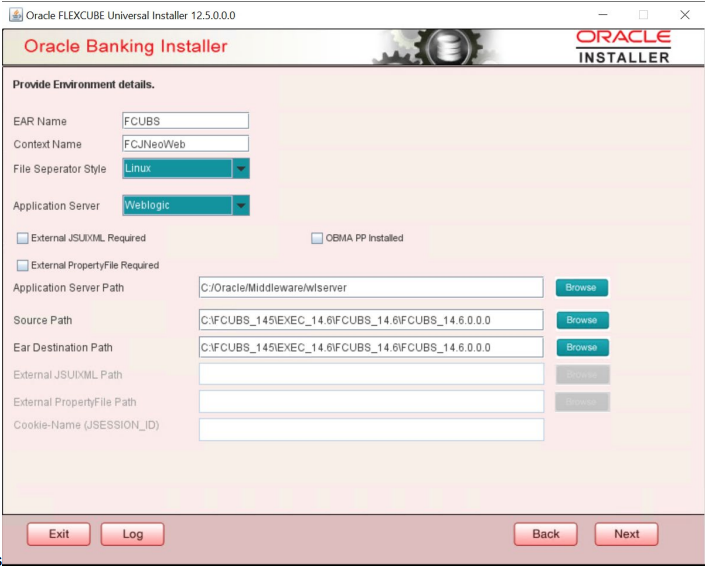Click Browse for Application Server Path

[x=582, y=288]
